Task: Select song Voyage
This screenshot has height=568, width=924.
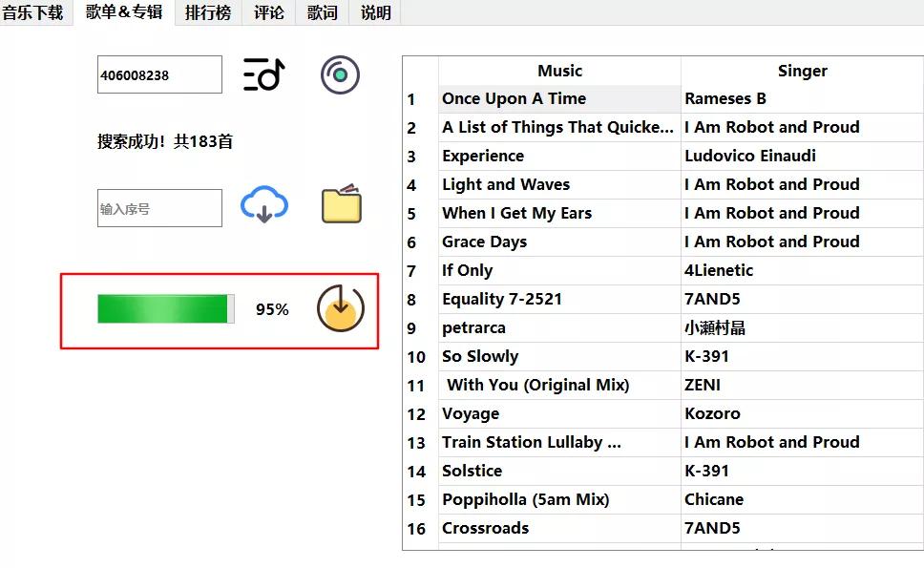Action: [559, 413]
